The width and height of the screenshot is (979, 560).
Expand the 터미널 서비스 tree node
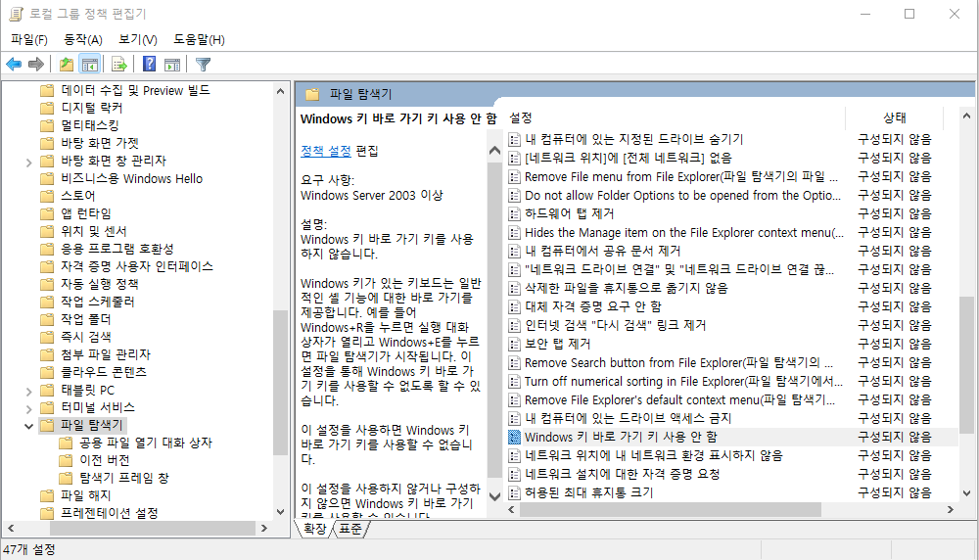pos(28,409)
